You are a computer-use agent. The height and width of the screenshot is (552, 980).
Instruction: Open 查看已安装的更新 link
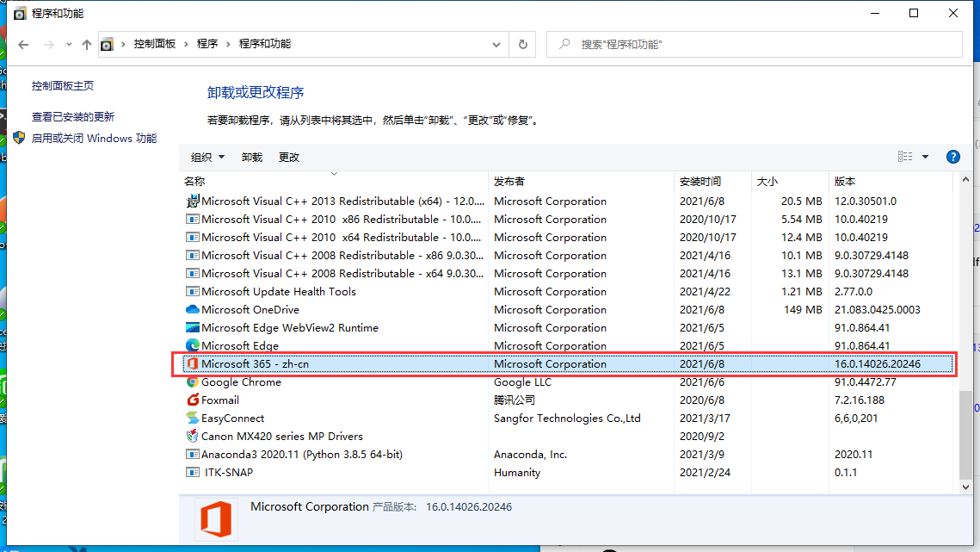[73, 116]
